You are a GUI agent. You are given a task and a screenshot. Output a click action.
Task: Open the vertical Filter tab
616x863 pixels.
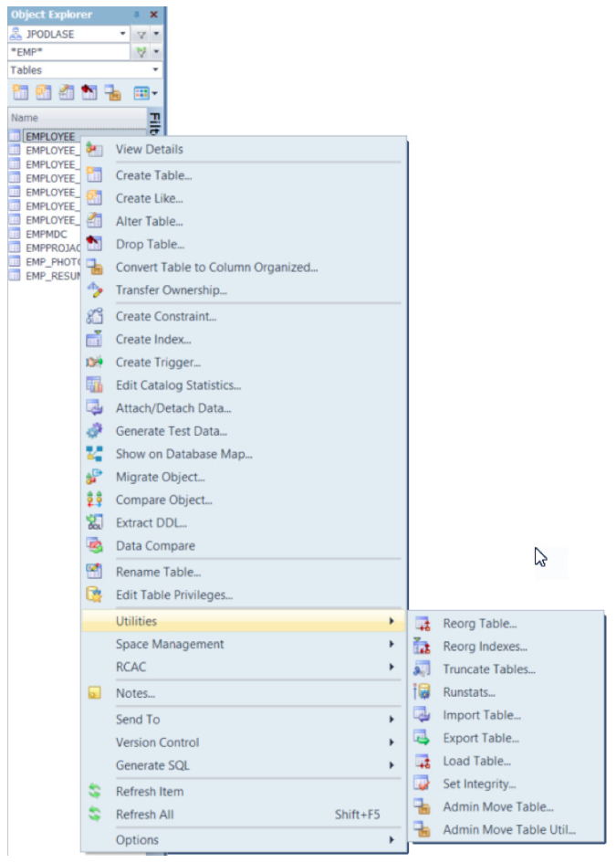click(154, 122)
